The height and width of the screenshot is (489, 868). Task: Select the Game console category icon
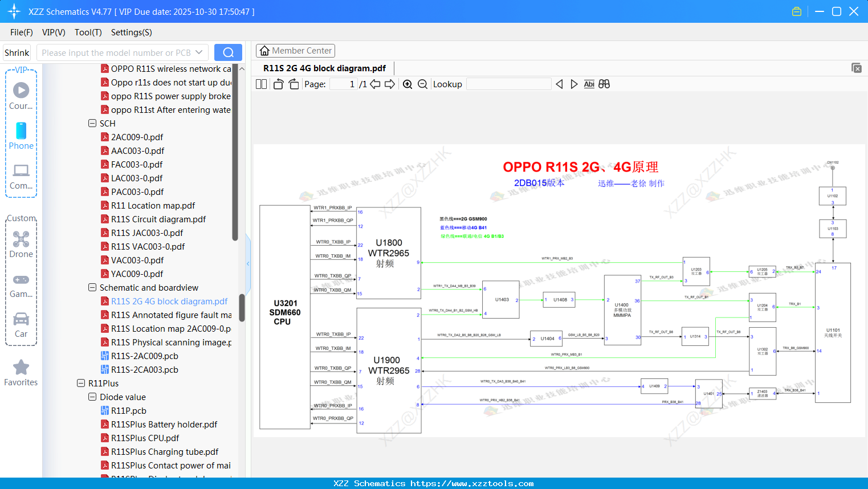tap(21, 286)
